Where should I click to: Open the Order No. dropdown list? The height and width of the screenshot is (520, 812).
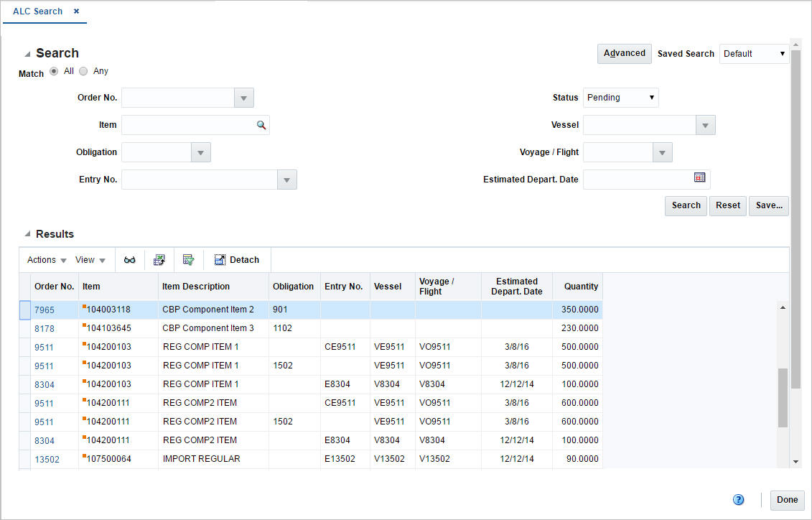[x=243, y=97]
